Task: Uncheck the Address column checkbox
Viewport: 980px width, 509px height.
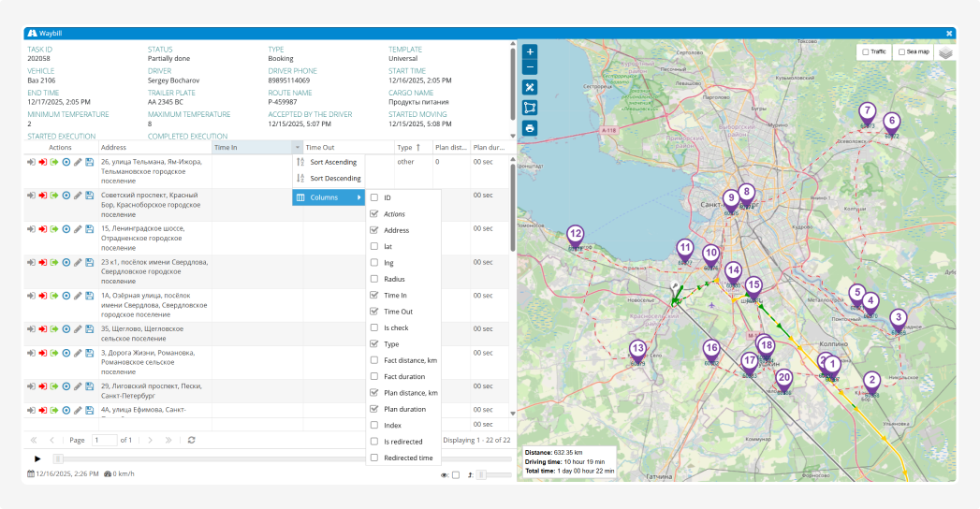Action: tap(374, 230)
